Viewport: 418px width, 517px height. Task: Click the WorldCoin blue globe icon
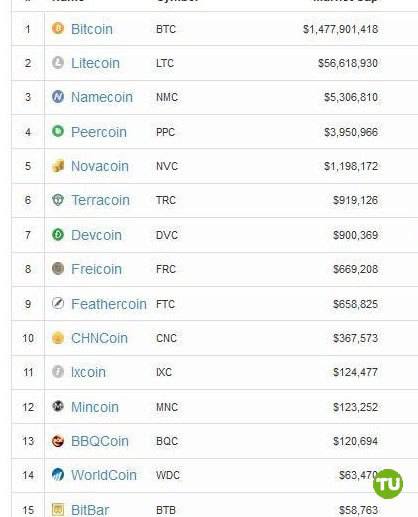(x=58, y=474)
